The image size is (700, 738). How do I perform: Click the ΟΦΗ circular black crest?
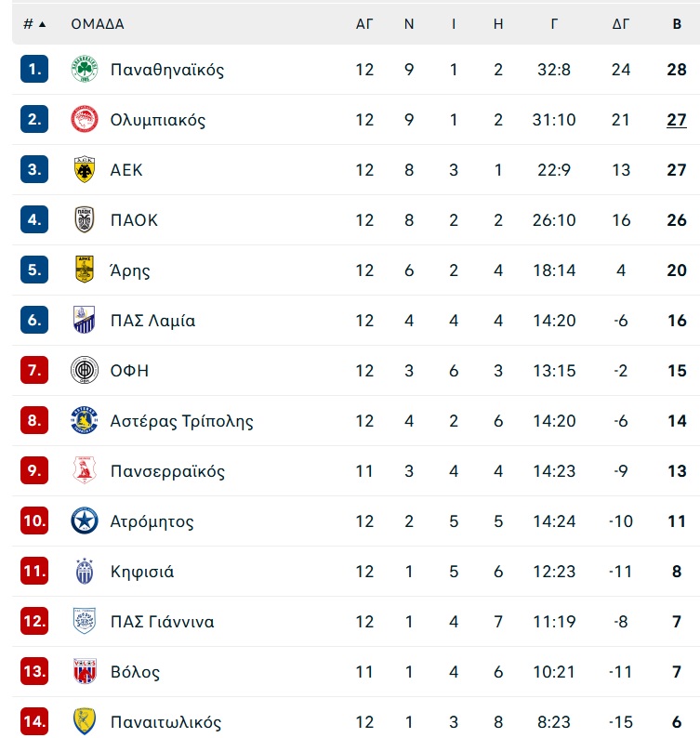coord(85,371)
